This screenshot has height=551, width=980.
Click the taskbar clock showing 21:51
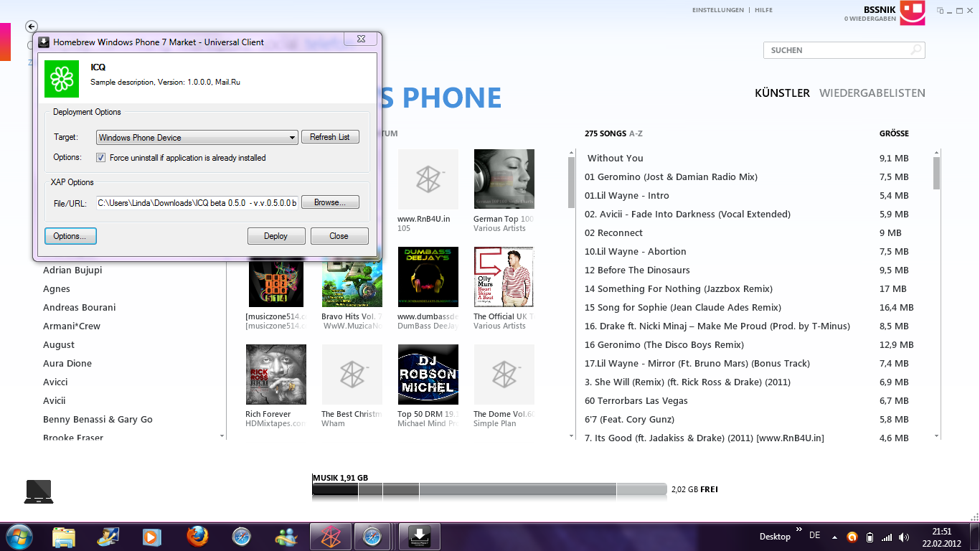tap(941, 532)
